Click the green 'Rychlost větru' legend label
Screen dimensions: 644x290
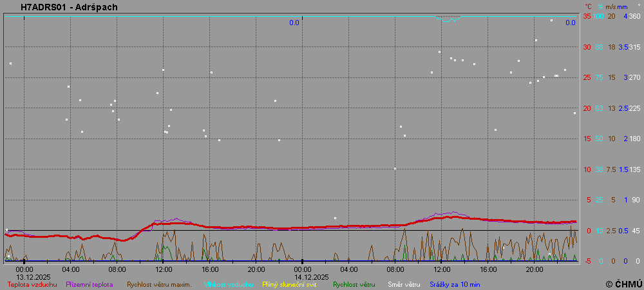point(354,284)
